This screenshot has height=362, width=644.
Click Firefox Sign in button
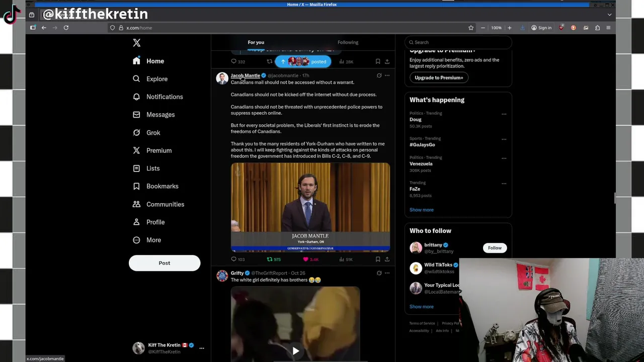point(541,28)
